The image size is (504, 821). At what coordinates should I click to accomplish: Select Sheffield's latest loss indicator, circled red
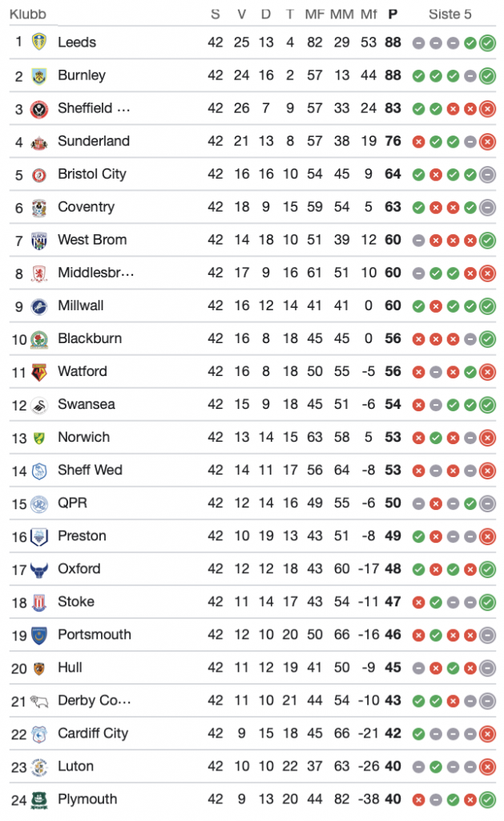tap(487, 109)
